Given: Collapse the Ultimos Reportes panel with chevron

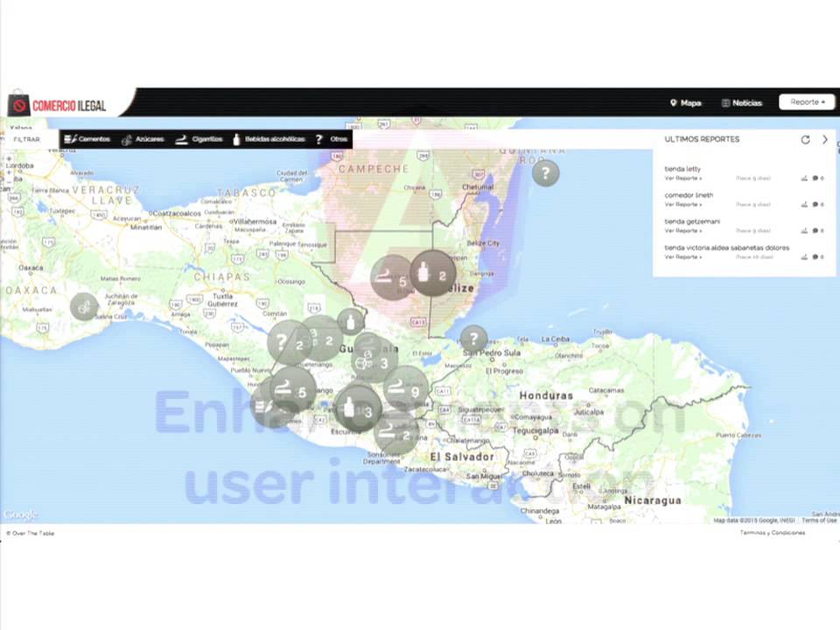Looking at the screenshot, I should point(825,140).
